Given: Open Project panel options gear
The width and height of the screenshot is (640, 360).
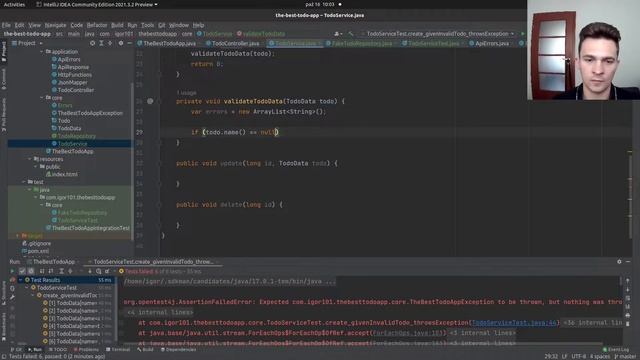Looking at the screenshot, I should pos(121,43).
